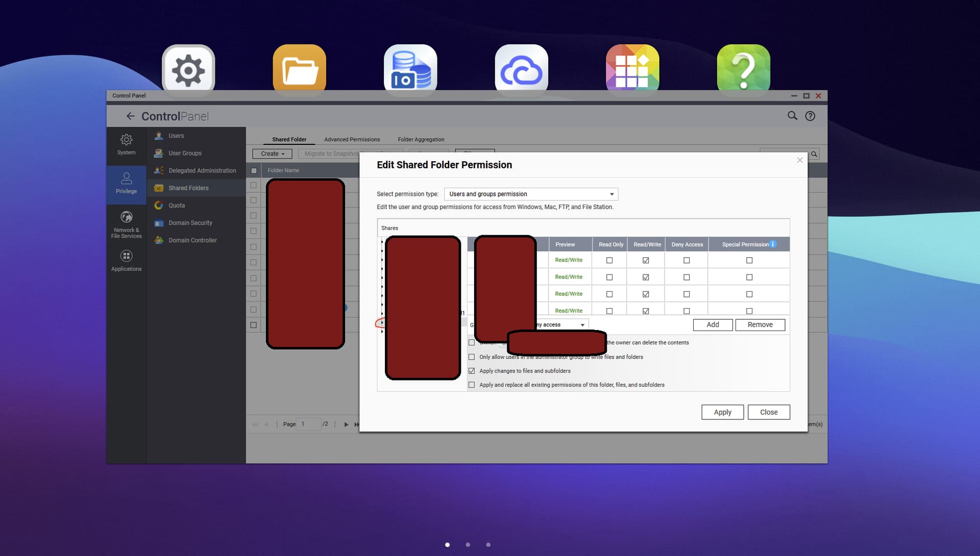The width and height of the screenshot is (980, 556).
Task: Open the myQNAPcloud cloud desktop icon
Action: point(521,70)
